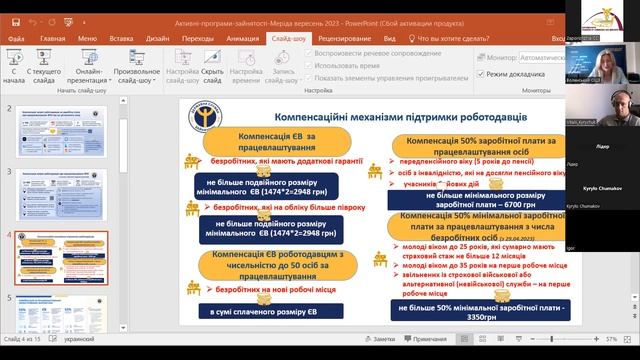Click the zoom out minus button
640x360 pixels.
532,339
